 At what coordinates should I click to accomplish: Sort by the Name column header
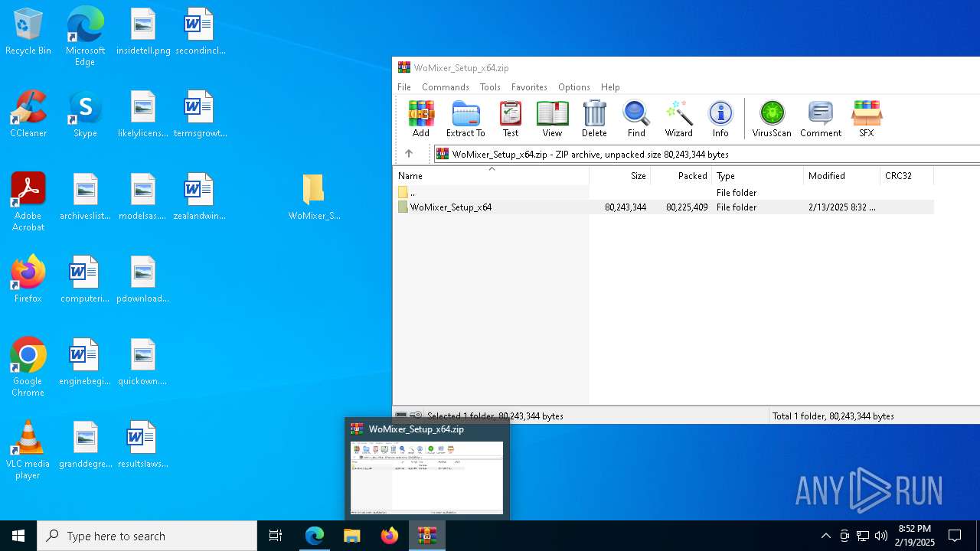(x=491, y=176)
